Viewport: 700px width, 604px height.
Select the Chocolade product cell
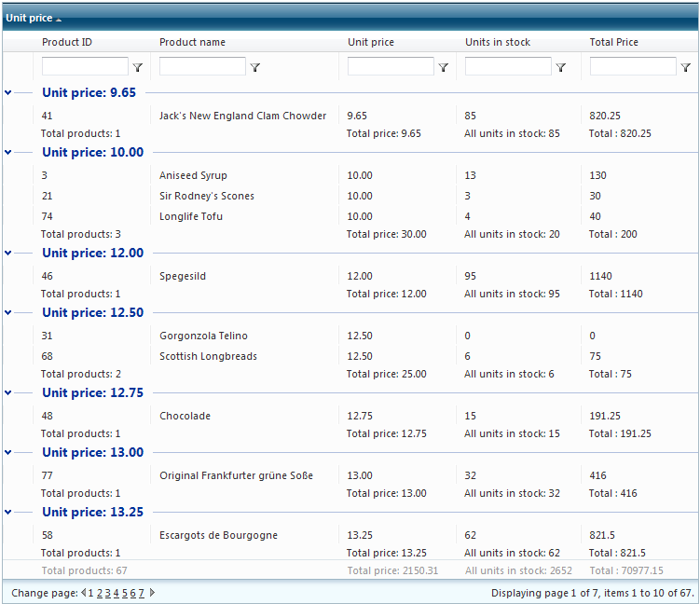[185, 416]
